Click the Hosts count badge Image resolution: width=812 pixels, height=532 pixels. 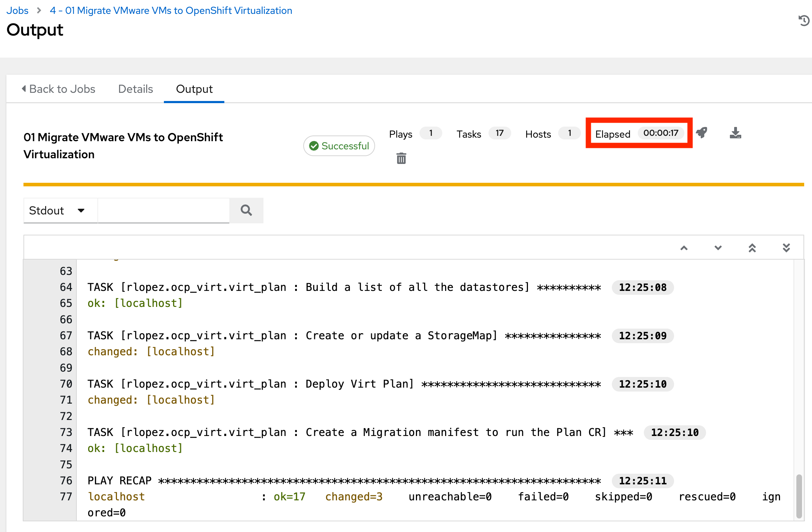coord(570,133)
